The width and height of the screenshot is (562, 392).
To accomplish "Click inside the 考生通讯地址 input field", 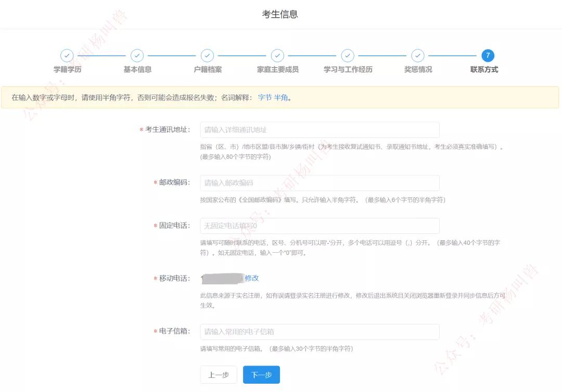I will [318, 129].
